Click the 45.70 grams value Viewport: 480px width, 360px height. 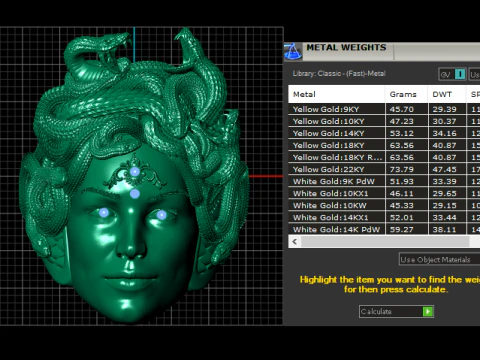[402, 109]
